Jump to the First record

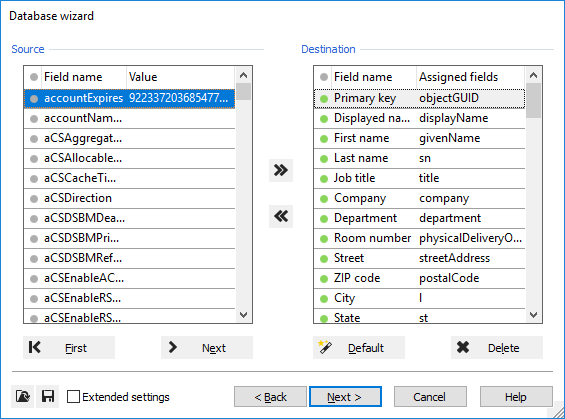pyautogui.click(x=69, y=348)
